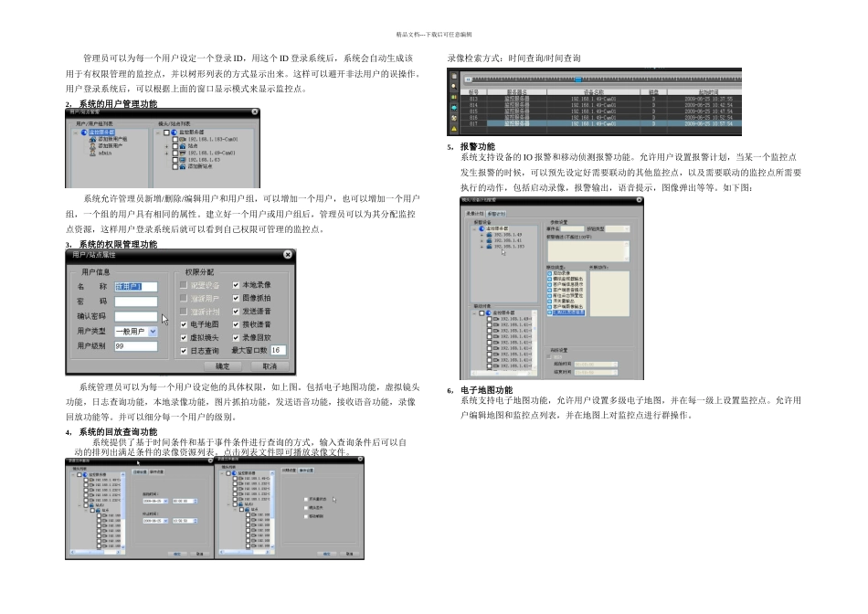Click the device icon of 192.168.1.49 in alarm tree
This screenshot has width=868, height=614.
coord(490,235)
